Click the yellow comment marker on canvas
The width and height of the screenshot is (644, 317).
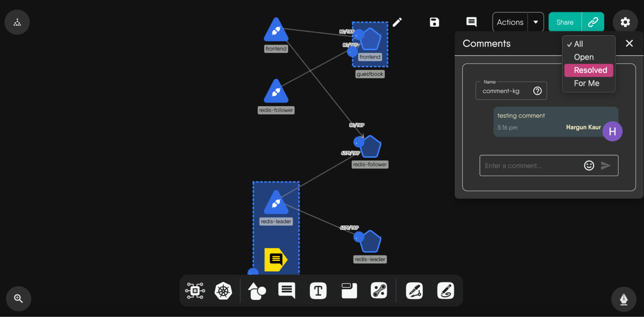tap(275, 259)
